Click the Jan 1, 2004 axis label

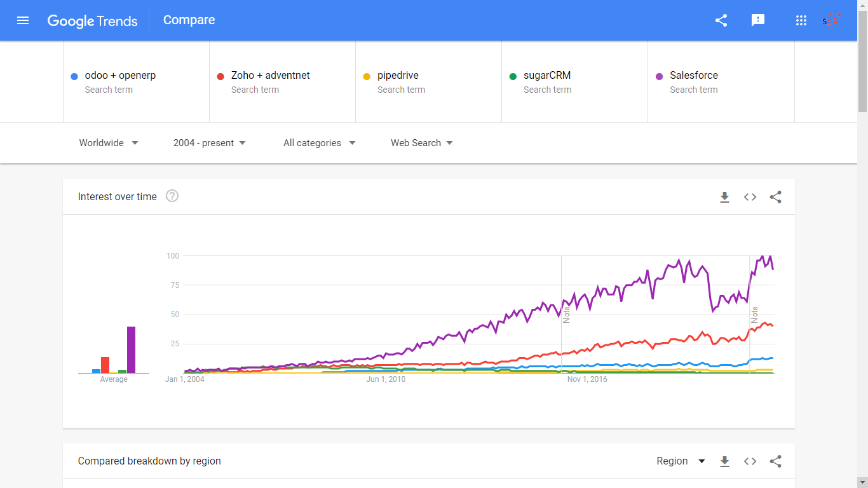[185, 379]
